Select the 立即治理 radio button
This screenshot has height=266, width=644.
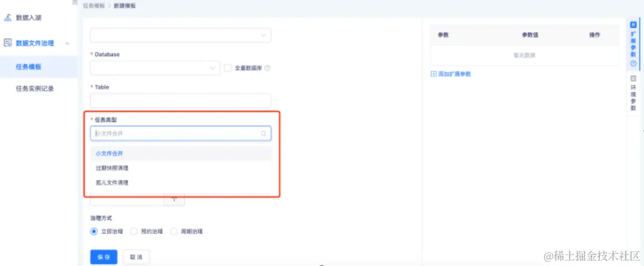tap(94, 232)
